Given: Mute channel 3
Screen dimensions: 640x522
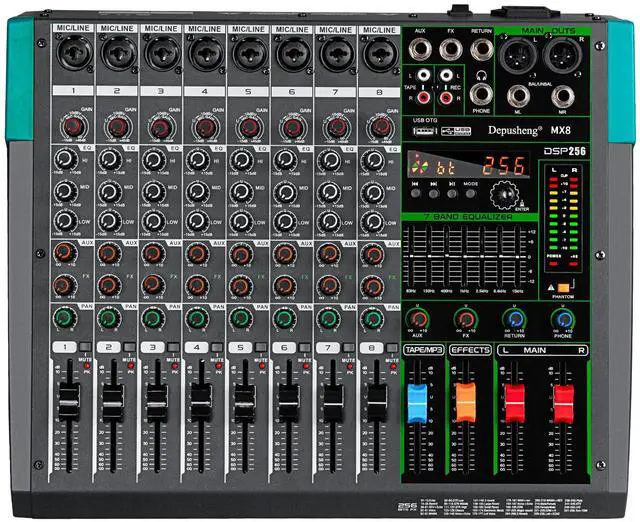Looking at the screenshot, I should pyautogui.click(x=173, y=347).
